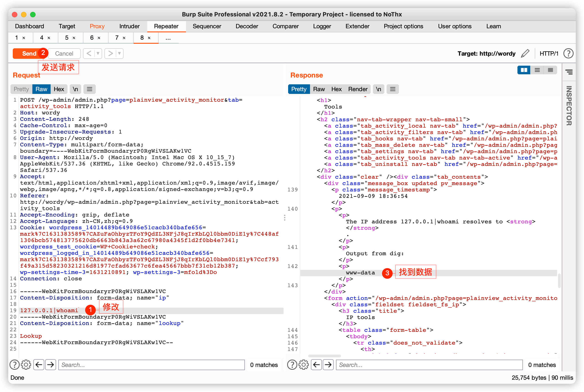
Task: Switch Request view to Hex
Action: pos(59,89)
